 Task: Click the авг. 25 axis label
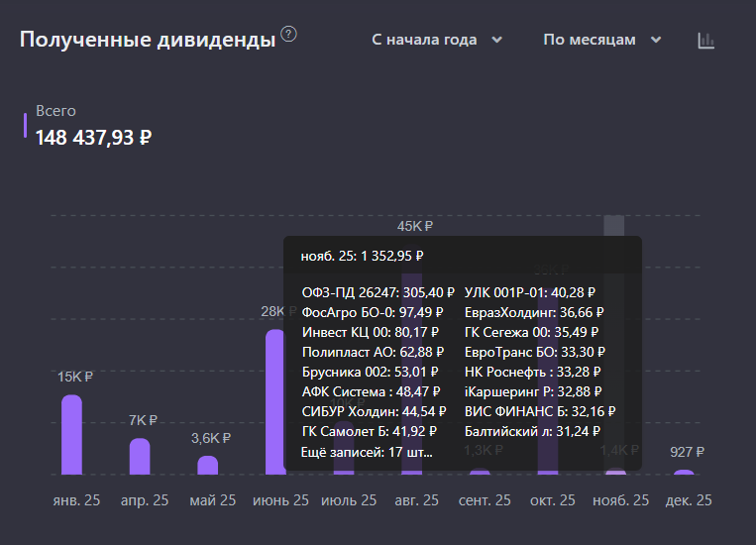point(416,500)
